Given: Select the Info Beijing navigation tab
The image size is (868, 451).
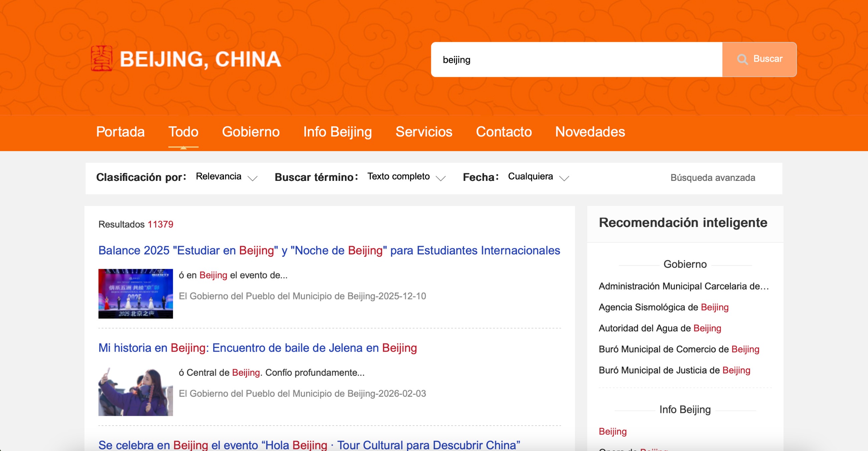Looking at the screenshot, I should 337,132.
